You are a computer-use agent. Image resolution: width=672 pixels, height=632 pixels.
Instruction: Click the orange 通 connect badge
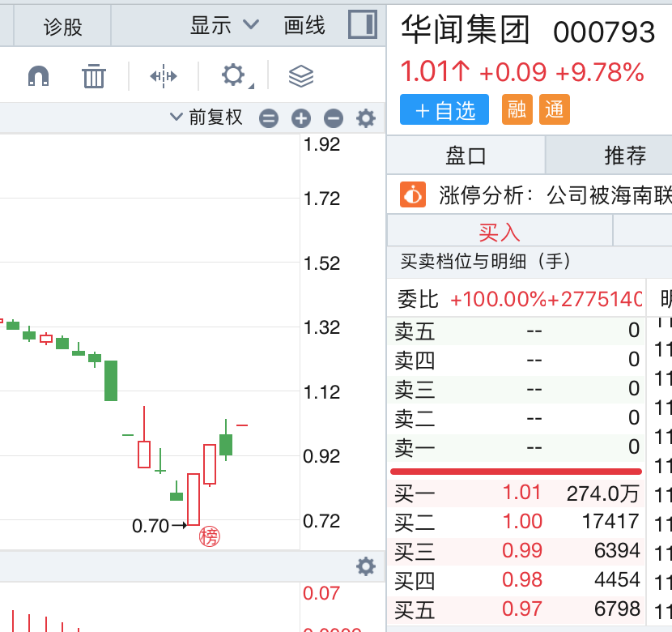(555, 109)
